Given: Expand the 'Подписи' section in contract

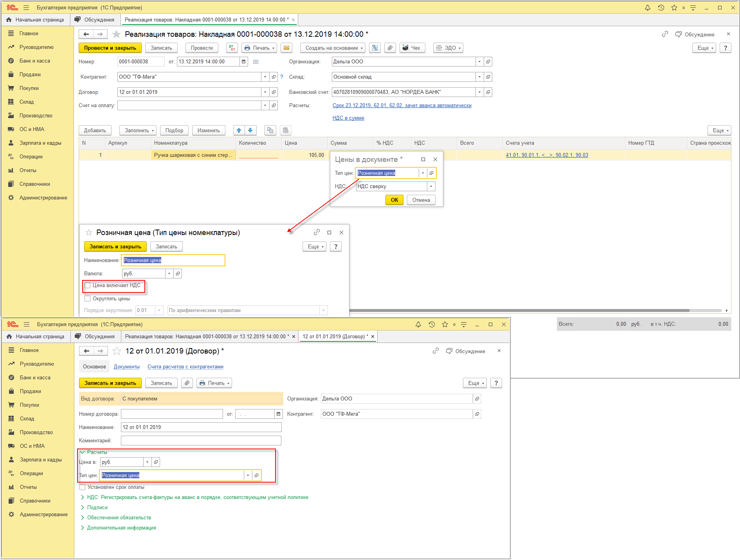Looking at the screenshot, I should pos(97,508).
